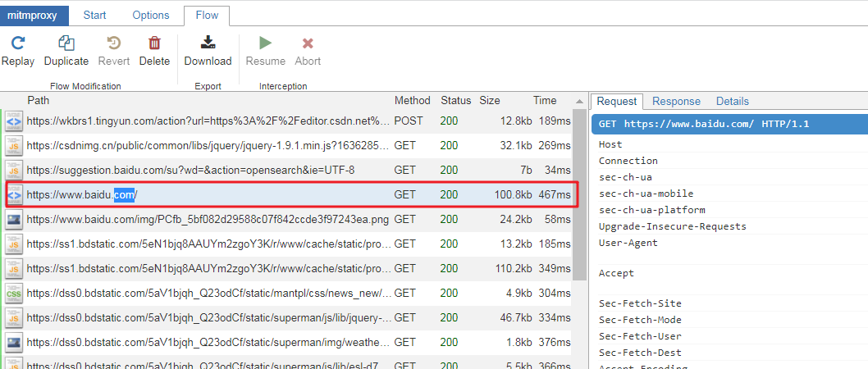Click the sec-ch-ua-mobile header name
The image size is (868, 369).
[646, 194]
